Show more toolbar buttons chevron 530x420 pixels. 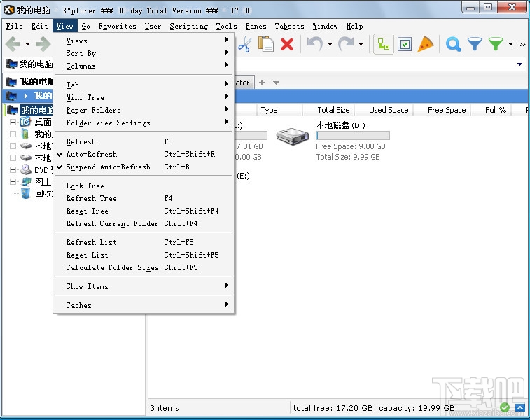tap(522, 44)
